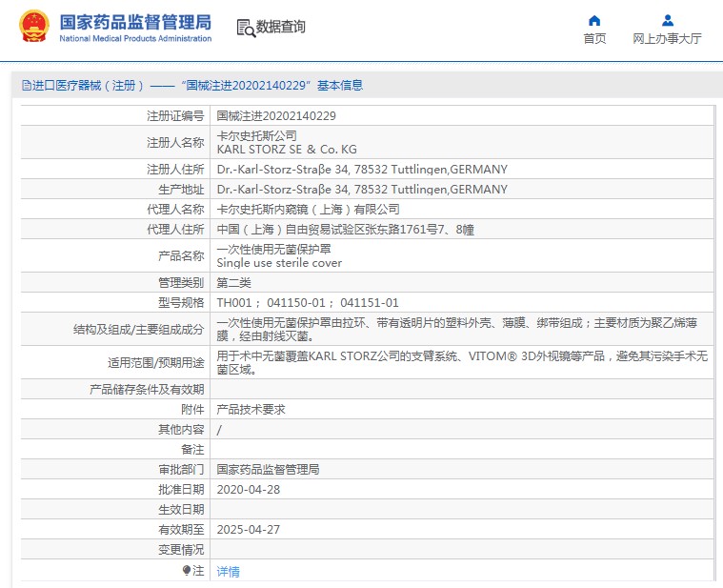Select registration number value 国械注进20202140229
The image size is (723, 588).
tap(276, 115)
